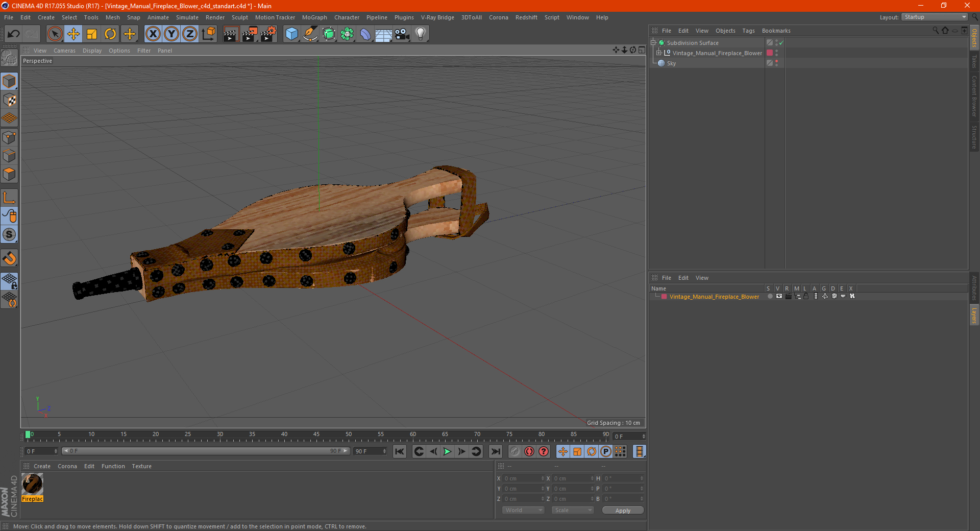
Task: Open the World coordinate dropdown
Action: pos(523,511)
